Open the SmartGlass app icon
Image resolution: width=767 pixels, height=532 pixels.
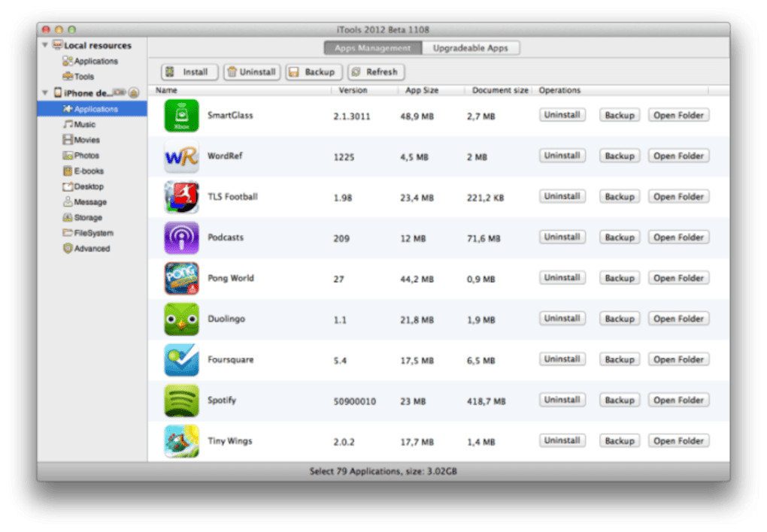pos(181,116)
